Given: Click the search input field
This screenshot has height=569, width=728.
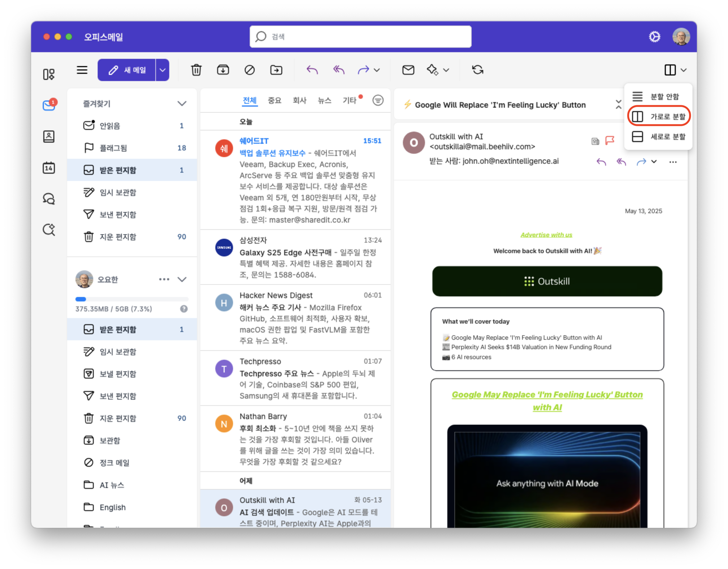Looking at the screenshot, I should click(360, 37).
